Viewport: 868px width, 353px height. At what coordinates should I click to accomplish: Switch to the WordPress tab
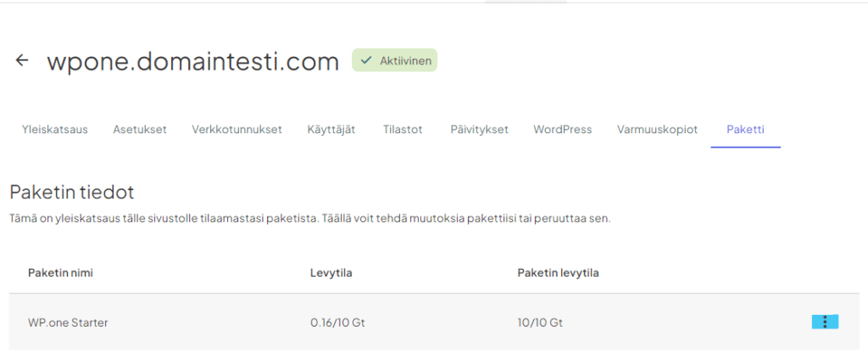(x=562, y=130)
